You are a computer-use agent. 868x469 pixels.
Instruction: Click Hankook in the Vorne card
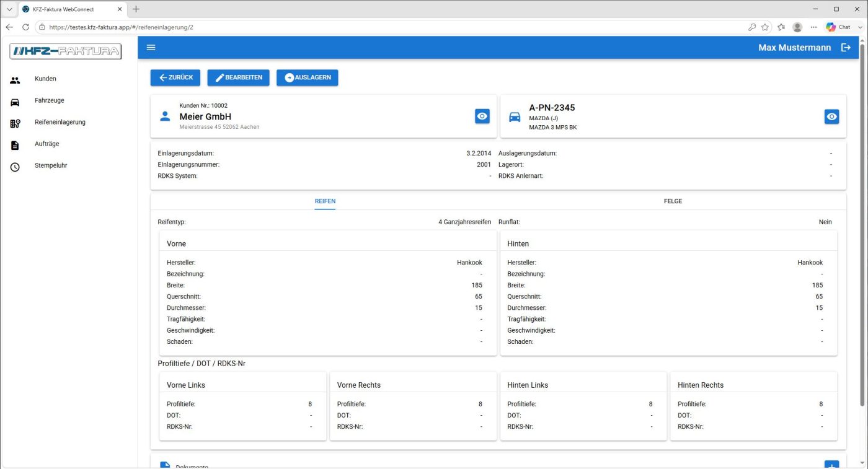tap(469, 263)
